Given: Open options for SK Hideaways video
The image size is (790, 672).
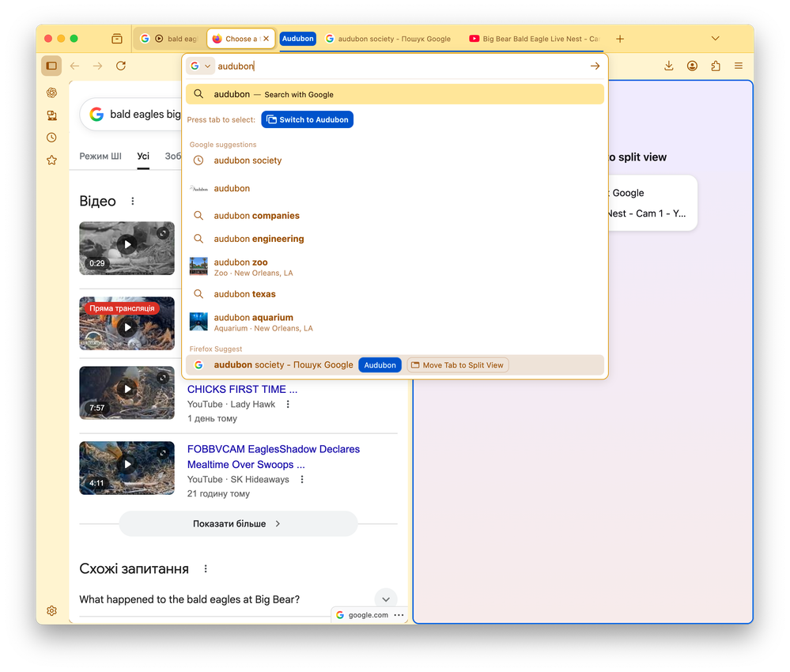Looking at the screenshot, I should [302, 480].
